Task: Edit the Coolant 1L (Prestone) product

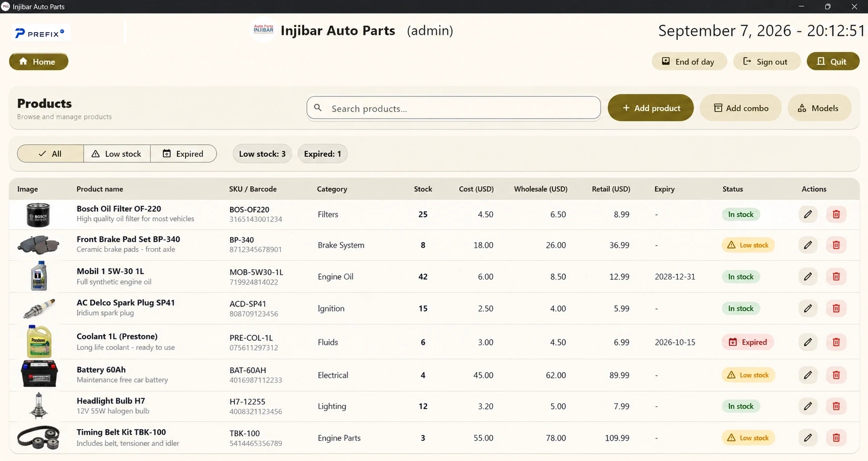Action: tap(808, 342)
